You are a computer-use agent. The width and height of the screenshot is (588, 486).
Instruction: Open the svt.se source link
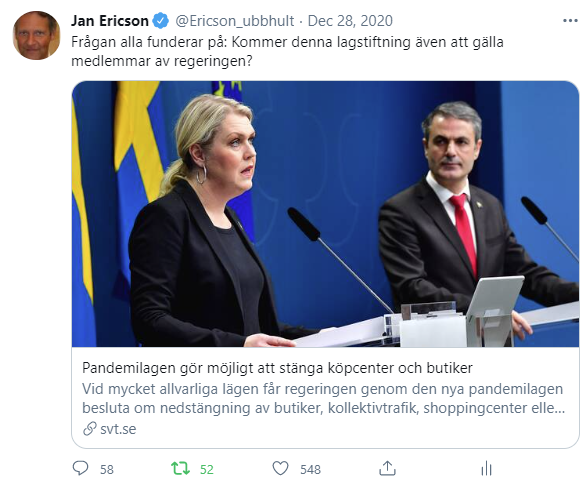coord(118,429)
